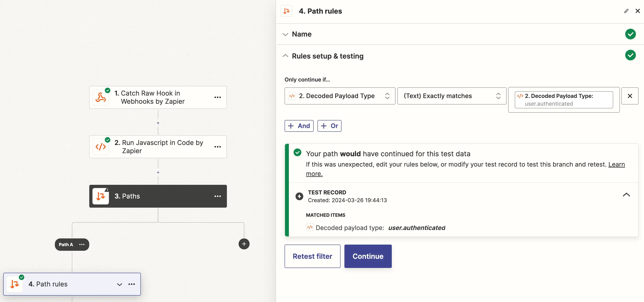The height and width of the screenshot is (302, 644).
Task: Insert a step between steps 1 and 2
Action: point(158,123)
